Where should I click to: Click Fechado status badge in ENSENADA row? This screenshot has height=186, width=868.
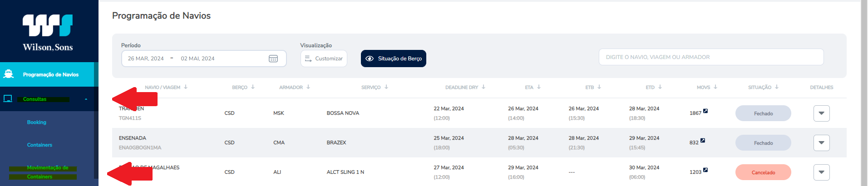point(763,143)
